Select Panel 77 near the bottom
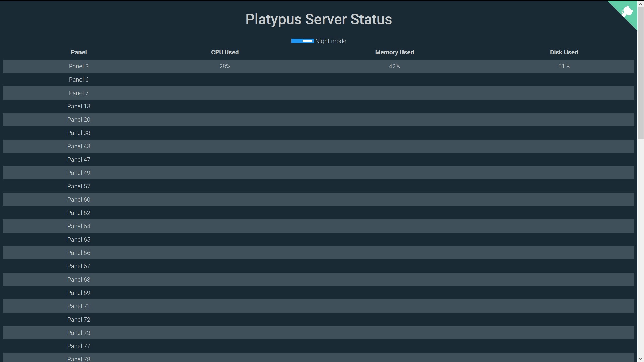The width and height of the screenshot is (644, 362). coord(79,346)
